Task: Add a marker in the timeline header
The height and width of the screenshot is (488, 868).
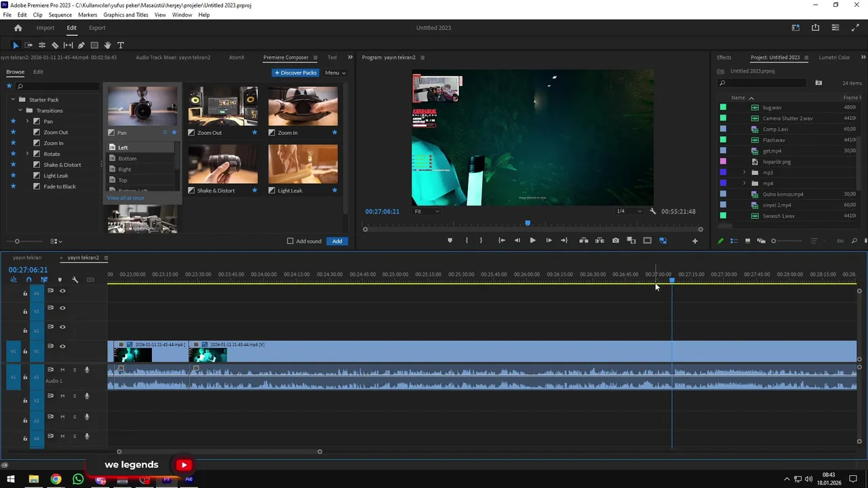Action: 60,279
